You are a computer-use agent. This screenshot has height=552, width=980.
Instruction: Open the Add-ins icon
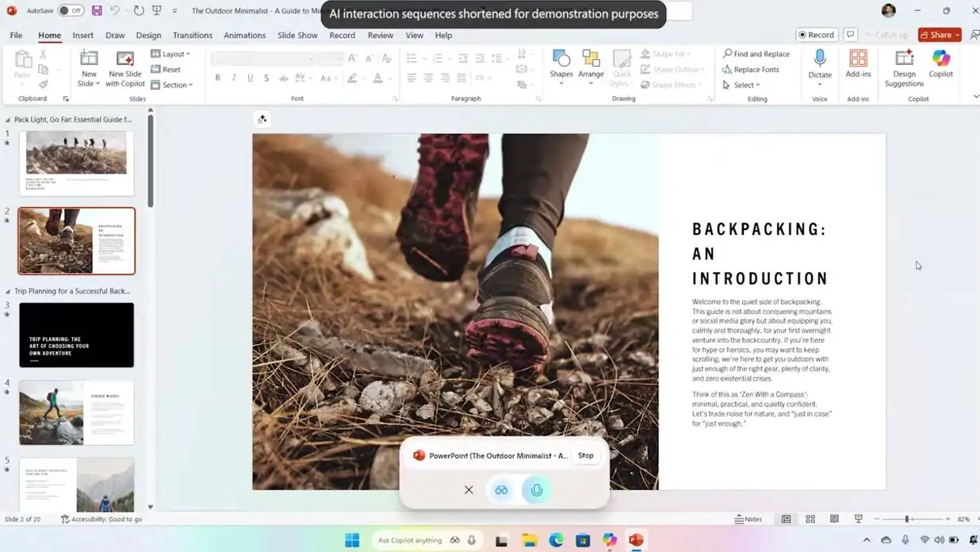[858, 62]
